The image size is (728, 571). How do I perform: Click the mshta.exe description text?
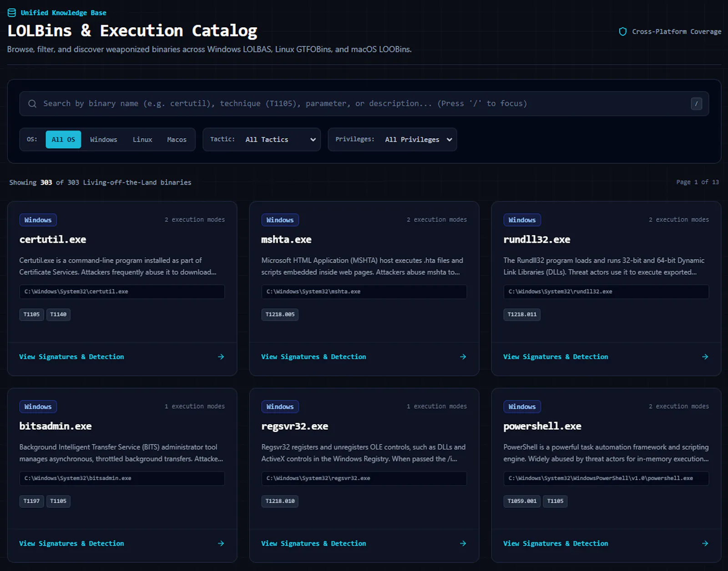click(362, 266)
